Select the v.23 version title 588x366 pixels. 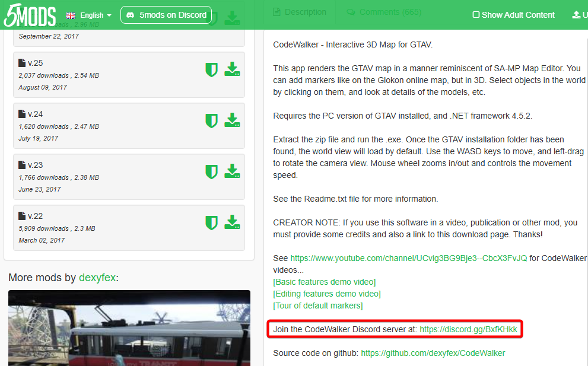point(35,165)
